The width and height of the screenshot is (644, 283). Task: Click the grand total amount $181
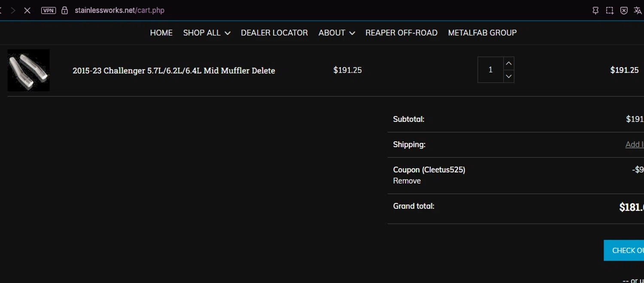coord(632,207)
